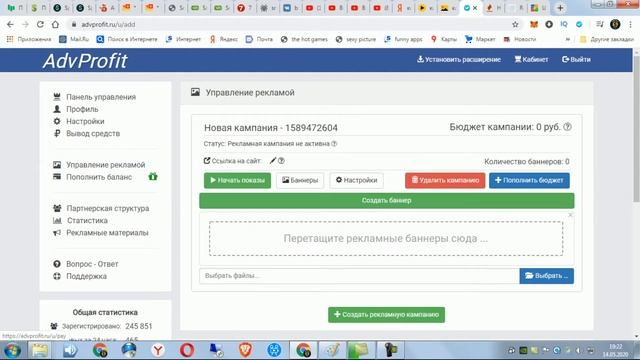Click the Выбрать файлы input field
640x360 pixels.
point(359,276)
